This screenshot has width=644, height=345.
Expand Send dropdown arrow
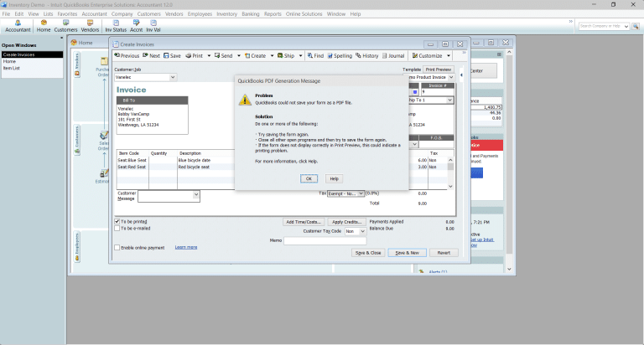click(x=239, y=56)
